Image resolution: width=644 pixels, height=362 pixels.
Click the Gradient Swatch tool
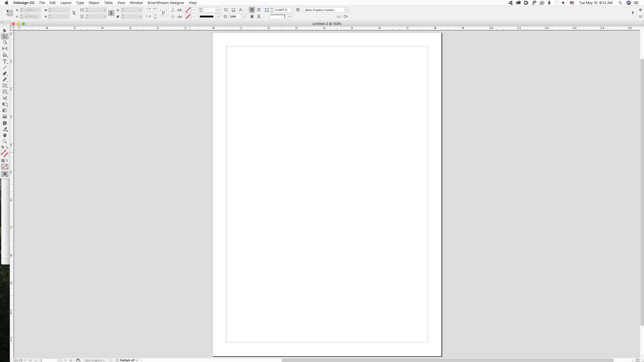point(5,110)
